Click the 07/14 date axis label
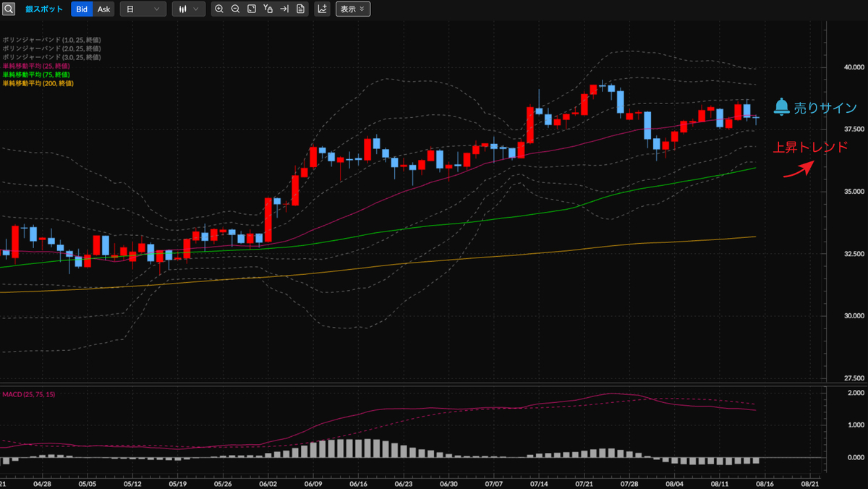The height and width of the screenshot is (489, 868). click(539, 483)
